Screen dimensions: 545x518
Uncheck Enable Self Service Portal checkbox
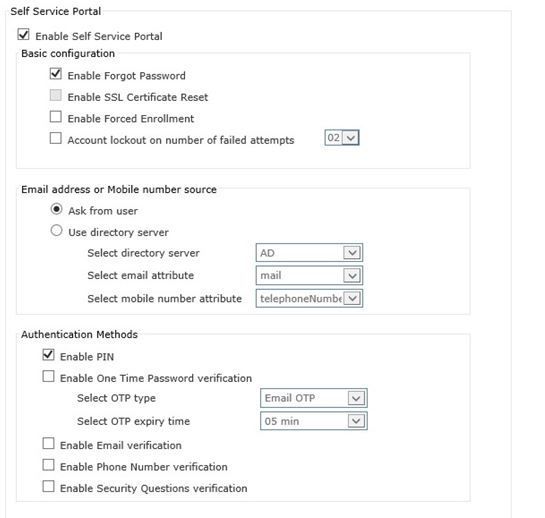[24, 34]
